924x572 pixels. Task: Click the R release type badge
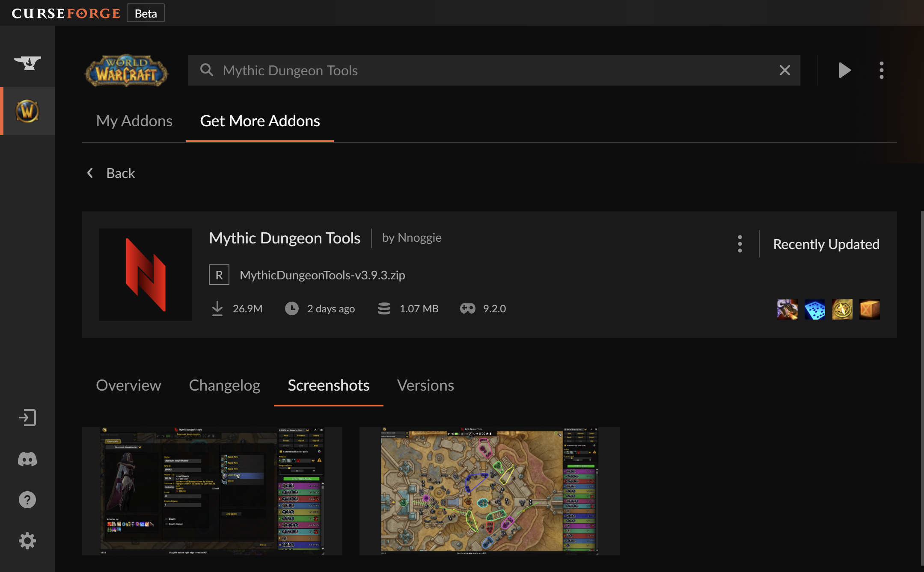(219, 275)
